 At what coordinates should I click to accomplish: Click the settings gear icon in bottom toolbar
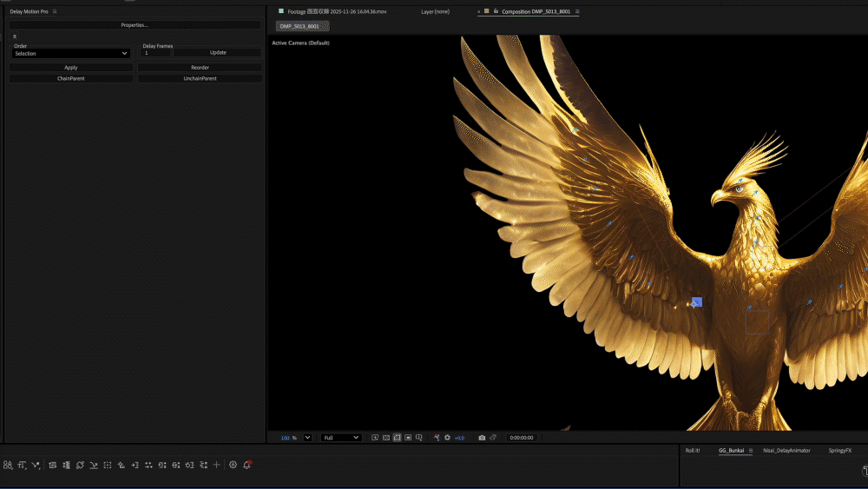pos(233,466)
